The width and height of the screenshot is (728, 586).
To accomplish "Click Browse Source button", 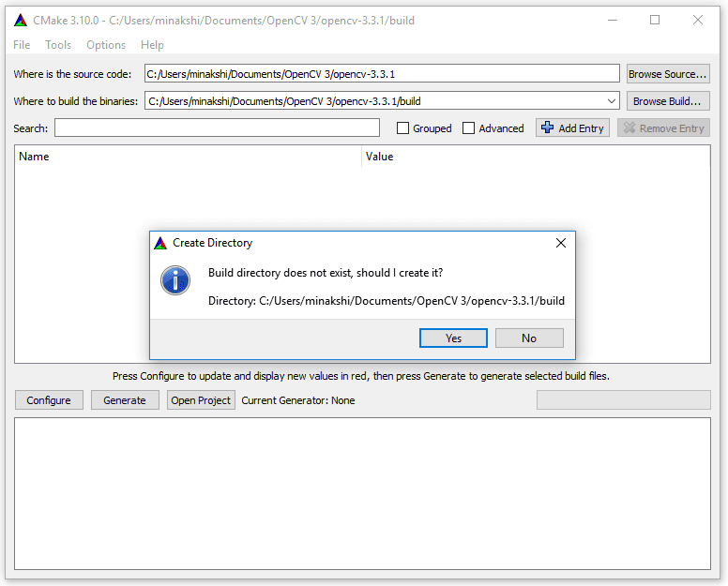I will [x=668, y=74].
